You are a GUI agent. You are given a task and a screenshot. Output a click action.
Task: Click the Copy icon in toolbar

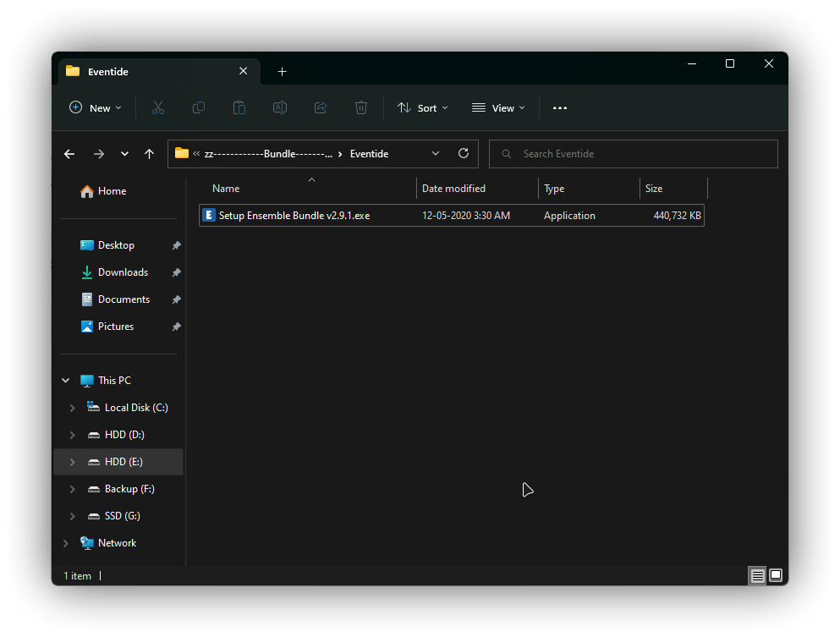coord(199,107)
